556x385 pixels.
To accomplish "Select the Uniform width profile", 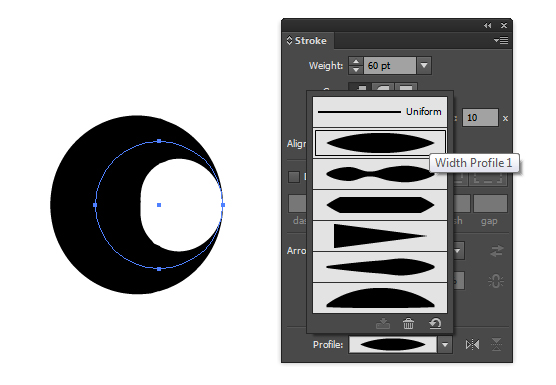I will [x=380, y=112].
